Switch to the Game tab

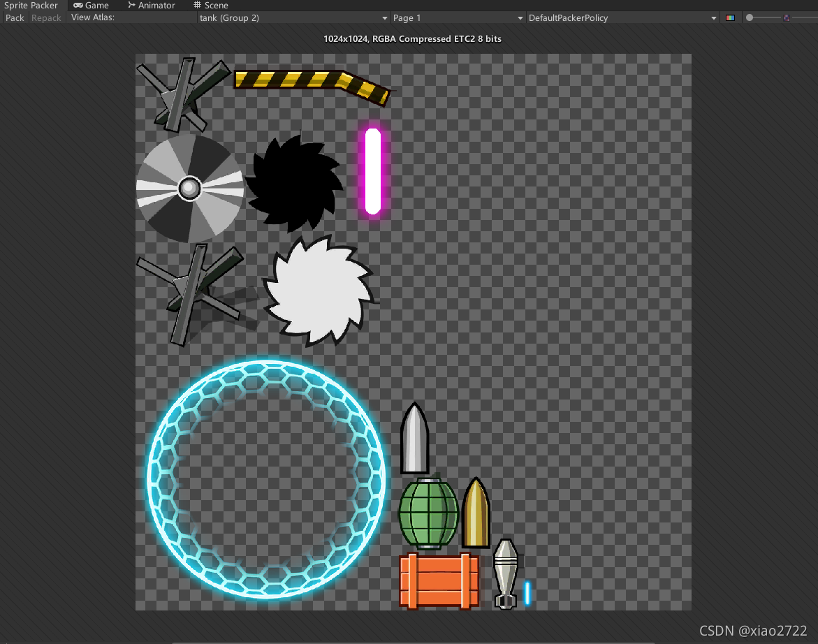coord(92,5)
